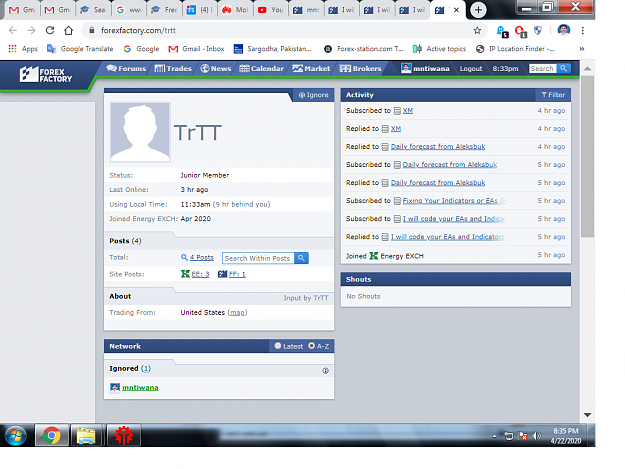
Task: Switch to the first Gmail tab
Action: (22, 10)
